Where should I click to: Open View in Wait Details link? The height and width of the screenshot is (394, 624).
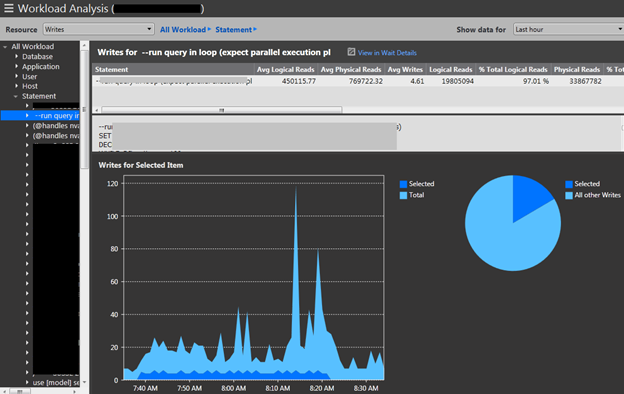tap(387, 53)
